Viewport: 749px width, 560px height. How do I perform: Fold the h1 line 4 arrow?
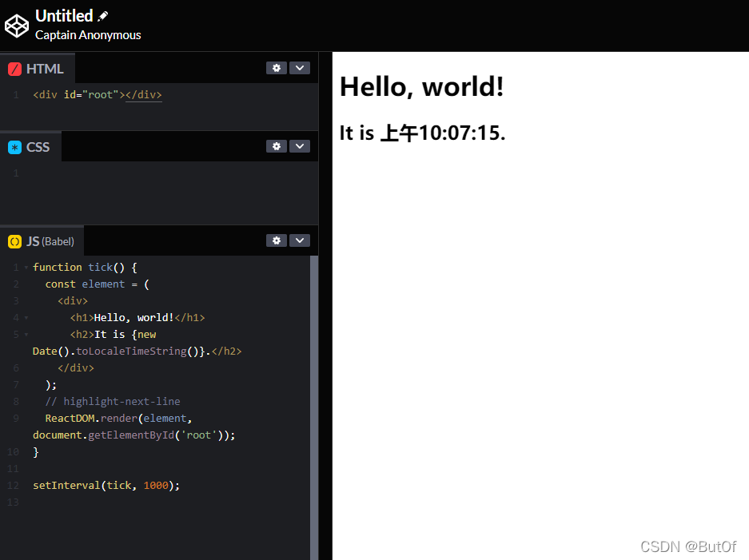coord(26,318)
